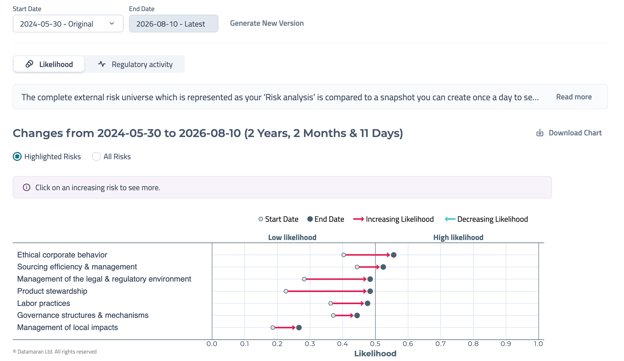The width and height of the screenshot is (624, 361).
Task: Click the legal & regulatory environment red arrow
Action: click(336, 279)
